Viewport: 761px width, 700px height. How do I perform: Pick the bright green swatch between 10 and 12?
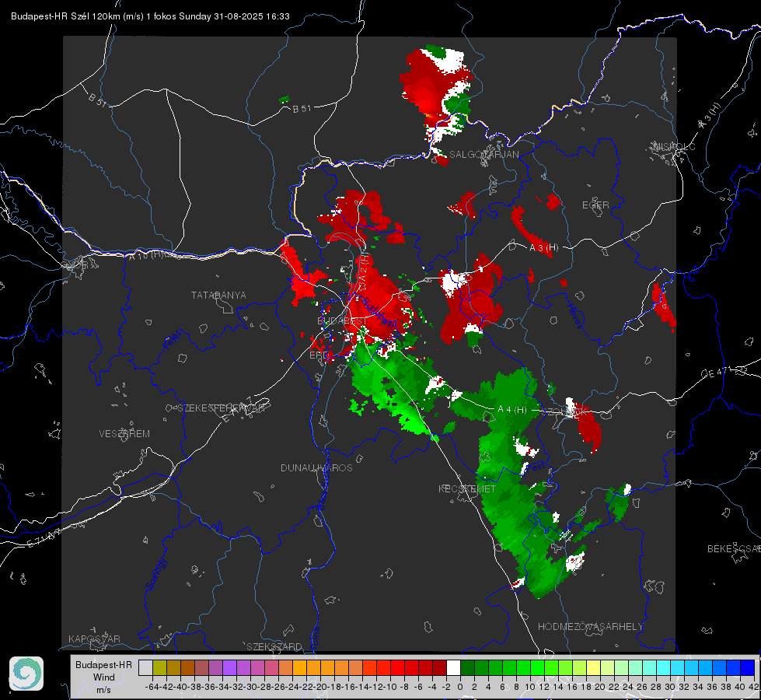[x=537, y=668]
